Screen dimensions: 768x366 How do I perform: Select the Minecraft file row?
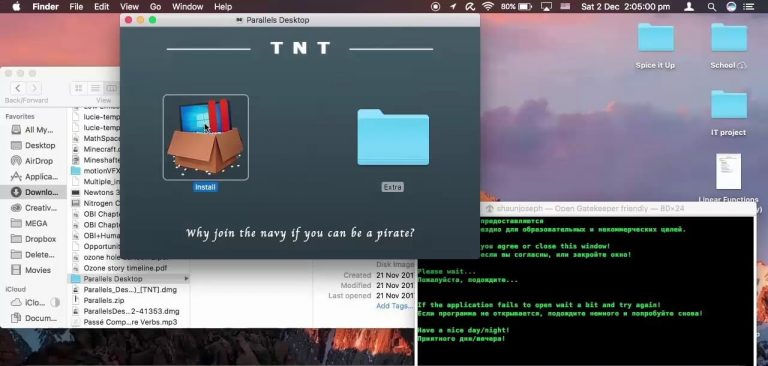point(94,149)
